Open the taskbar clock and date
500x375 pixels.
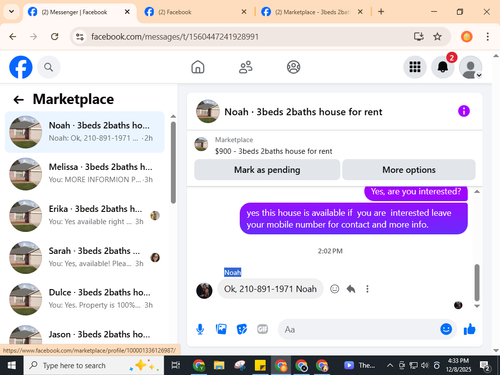(x=458, y=365)
